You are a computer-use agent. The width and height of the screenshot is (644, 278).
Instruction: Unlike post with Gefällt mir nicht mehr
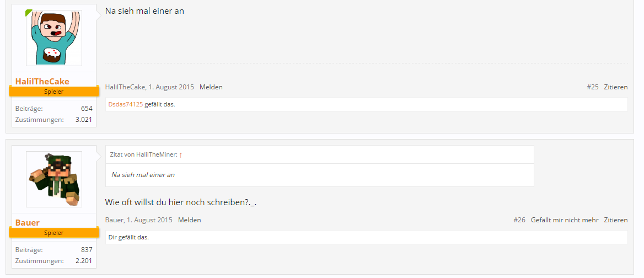[x=565, y=220]
